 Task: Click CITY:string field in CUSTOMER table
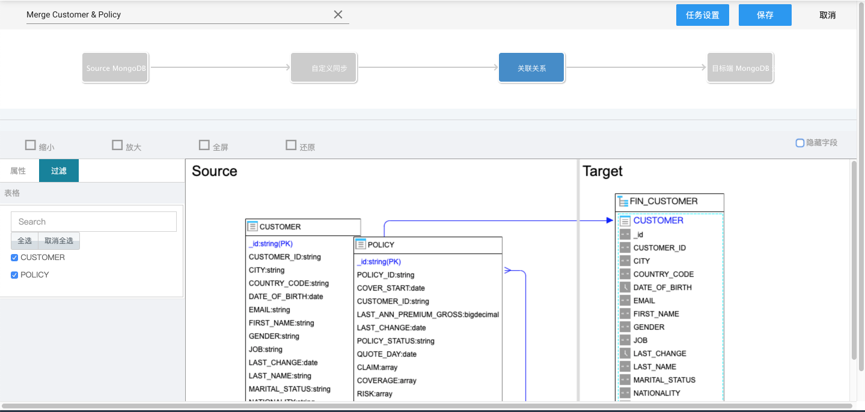point(266,270)
